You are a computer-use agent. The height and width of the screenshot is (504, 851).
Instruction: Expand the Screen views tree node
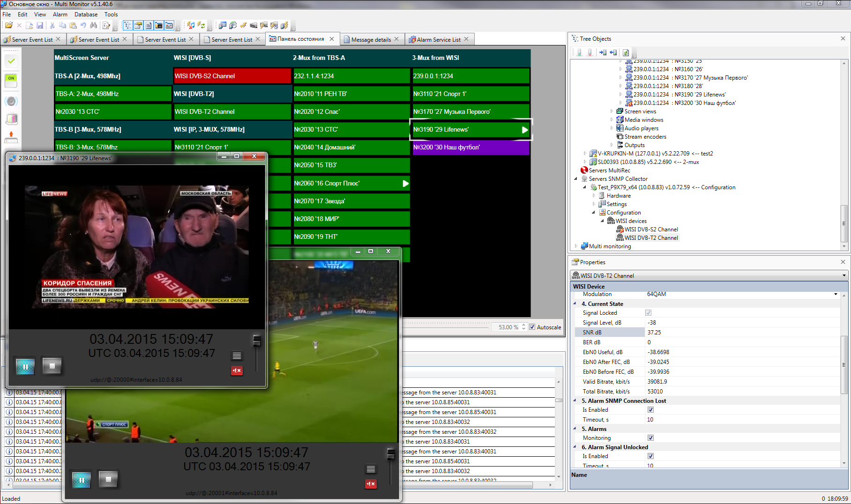pyautogui.click(x=612, y=111)
